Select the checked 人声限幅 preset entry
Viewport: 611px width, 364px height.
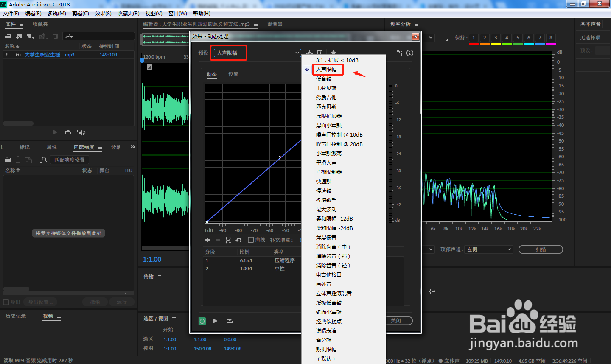click(326, 70)
